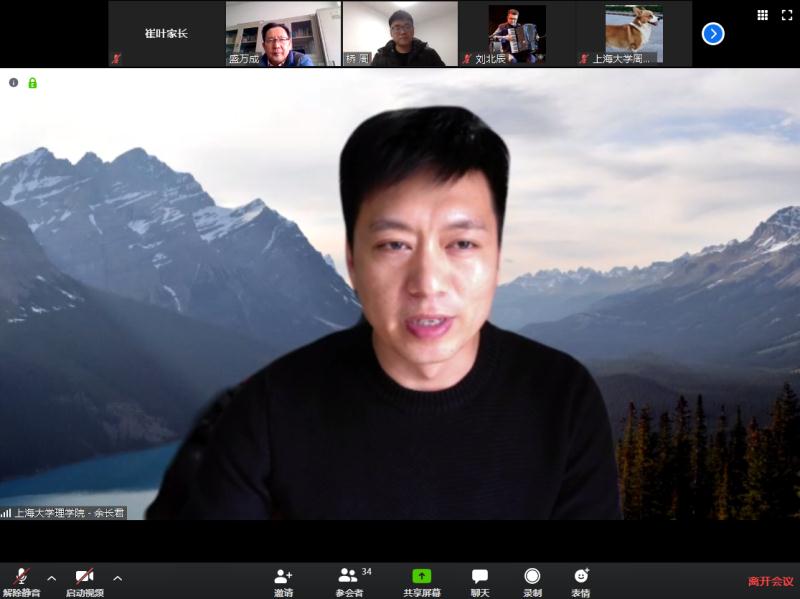Click the green encryption lock icon
Viewport: 800px width, 599px height.
point(32,83)
